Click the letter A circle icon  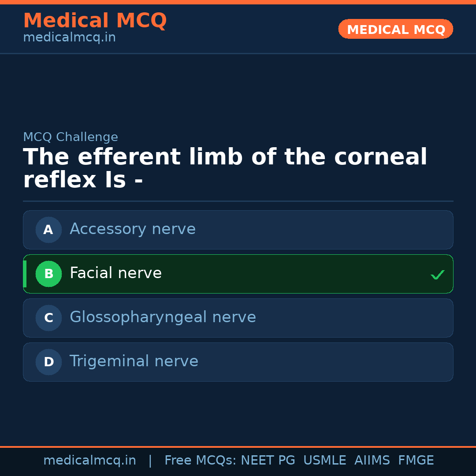48,230
